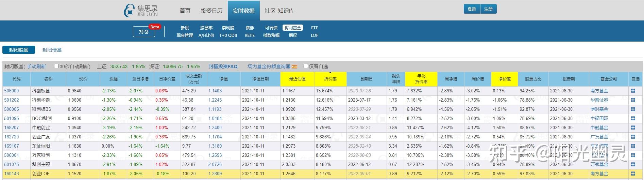The width and height of the screenshot is (644, 180).
Task: Add fund 506001 to watchlist plus icon
Action: point(633,155)
